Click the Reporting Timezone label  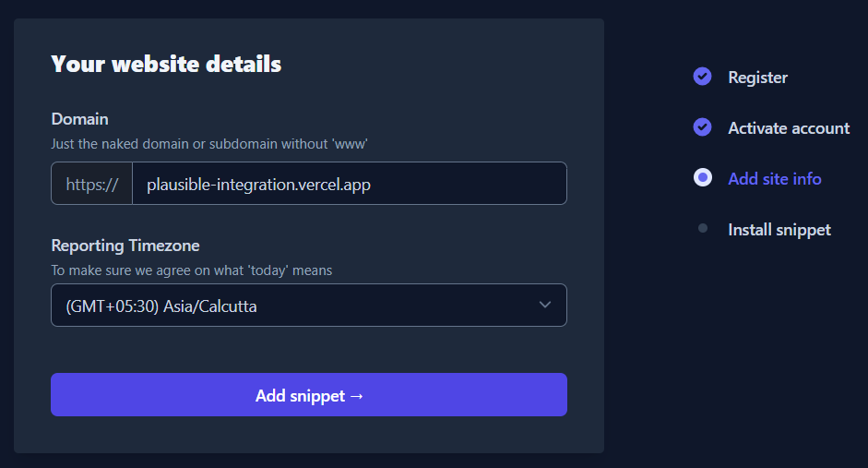125,246
